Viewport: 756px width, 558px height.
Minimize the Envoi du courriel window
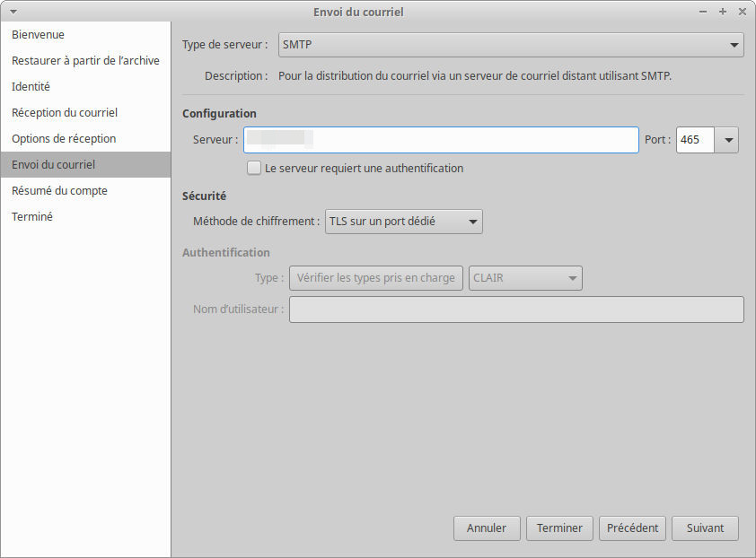[x=704, y=12]
